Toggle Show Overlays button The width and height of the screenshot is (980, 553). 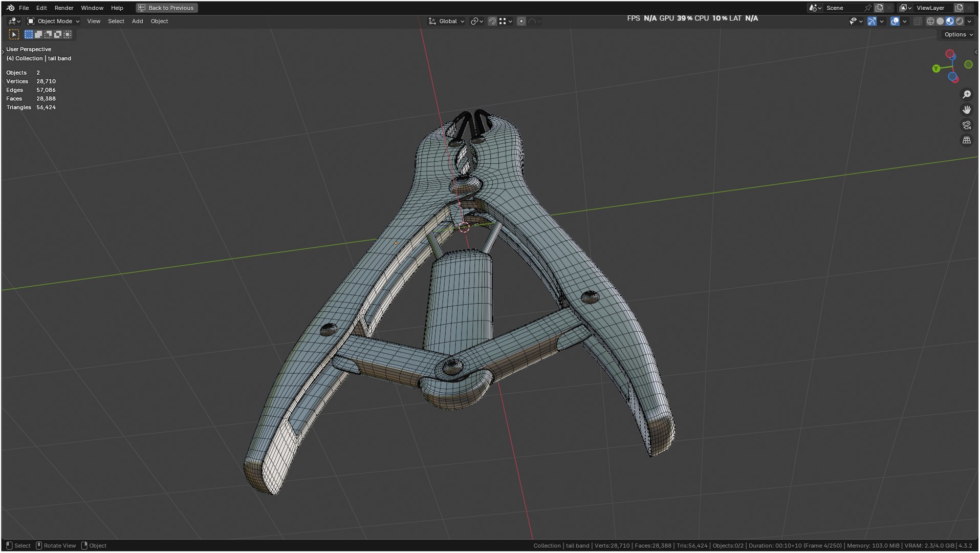[x=895, y=21]
